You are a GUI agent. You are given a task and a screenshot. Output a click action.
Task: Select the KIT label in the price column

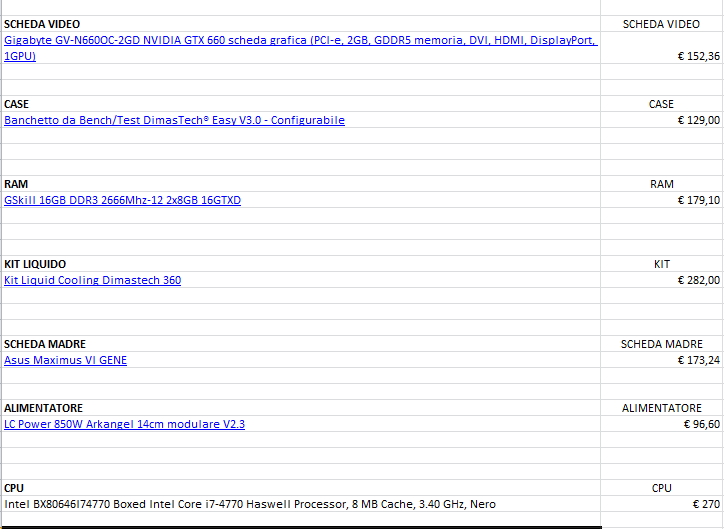[662, 264]
